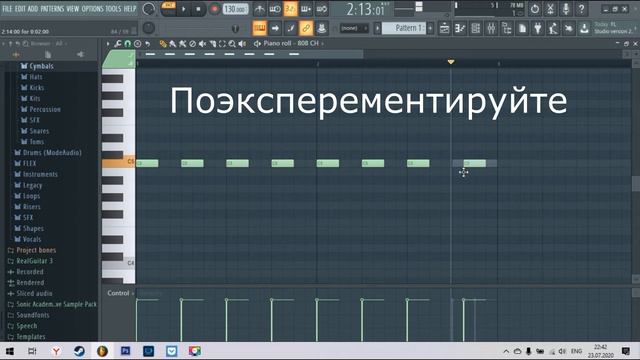Click the download content library icon
Image resolution: width=640 pixels, height=360 pixels.
(x=584, y=28)
